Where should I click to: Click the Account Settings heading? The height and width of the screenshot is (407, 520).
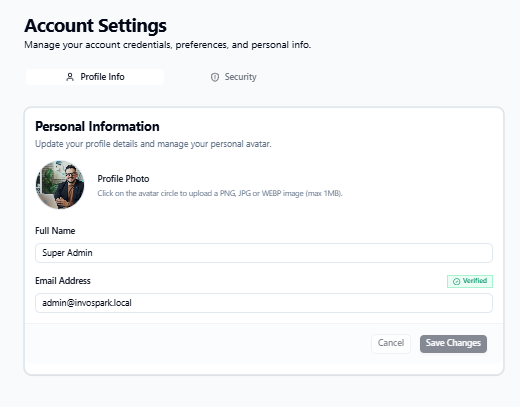pos(95,26)
